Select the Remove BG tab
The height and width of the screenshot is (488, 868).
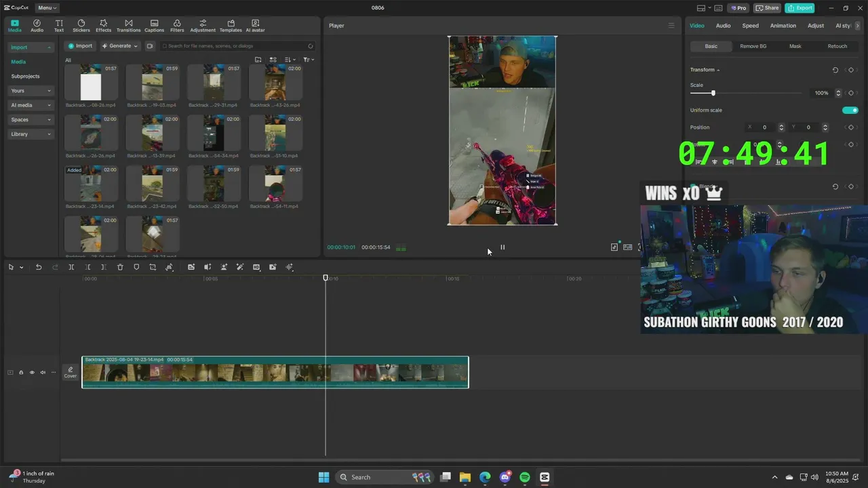(753, 46)
